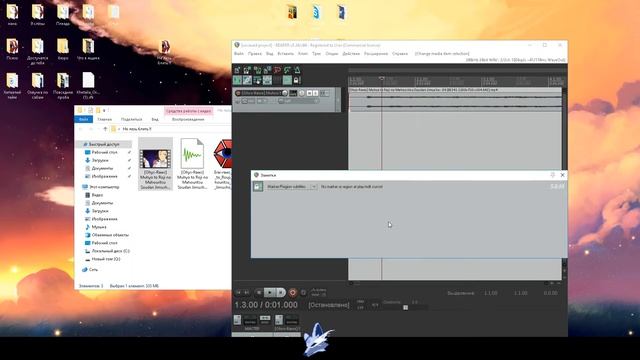Click the Redo icon in REAPER toolbar
Image resolution: width=640 pixels, height=360 pixels.
(x=287, y=70)
